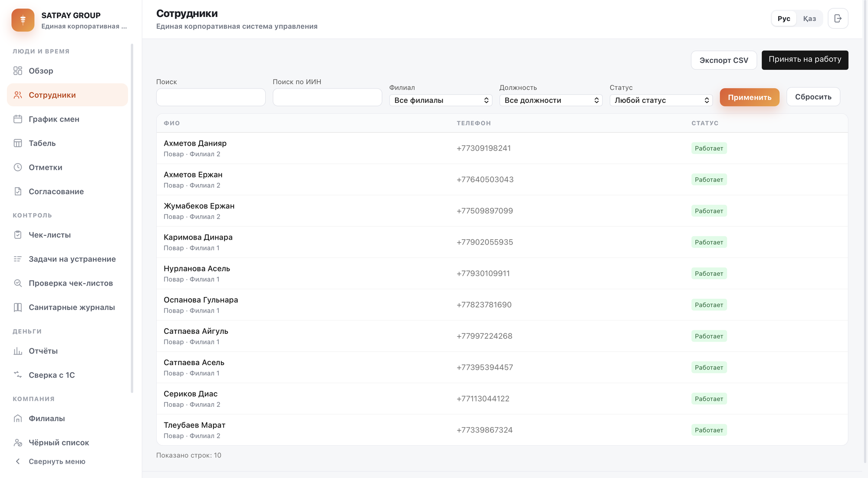The height and width of the screenshot is (478, 868).
Task: Switch language to Қаз
Action: coord(809,18)
